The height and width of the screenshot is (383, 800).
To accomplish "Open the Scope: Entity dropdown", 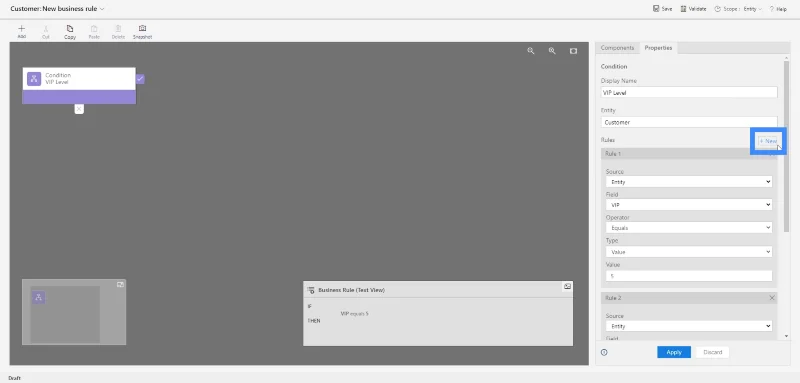I will (738, 9).
